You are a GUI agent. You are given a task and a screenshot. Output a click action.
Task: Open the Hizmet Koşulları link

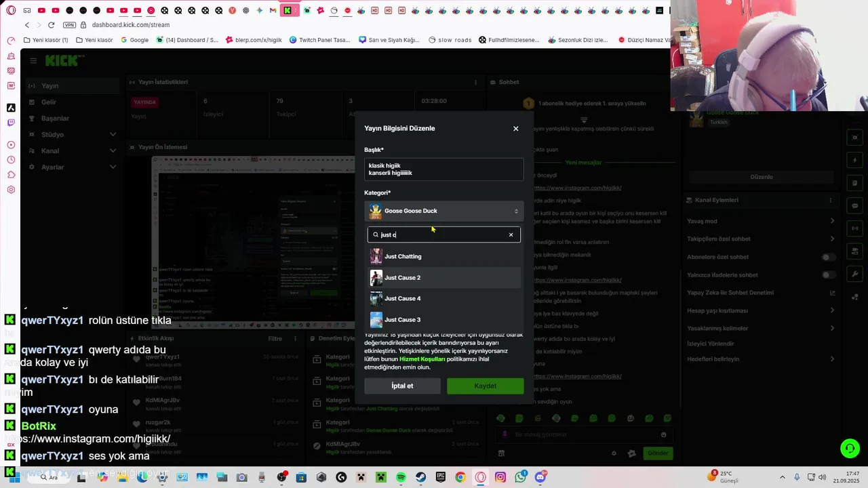tap(422, 359)
